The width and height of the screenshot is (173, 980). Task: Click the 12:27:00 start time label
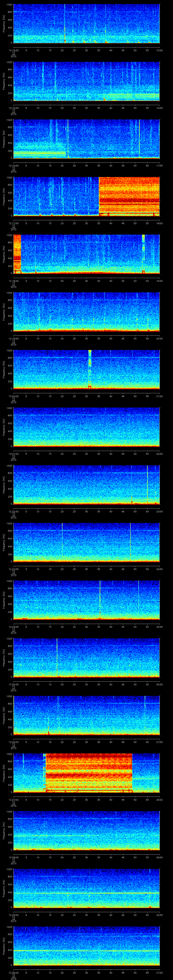tap(13, 800)
